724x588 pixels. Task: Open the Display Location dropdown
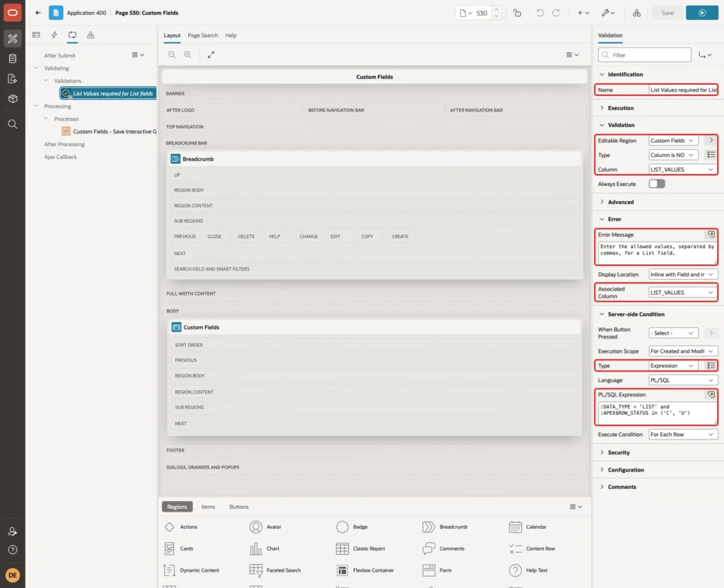coord(683,274)
